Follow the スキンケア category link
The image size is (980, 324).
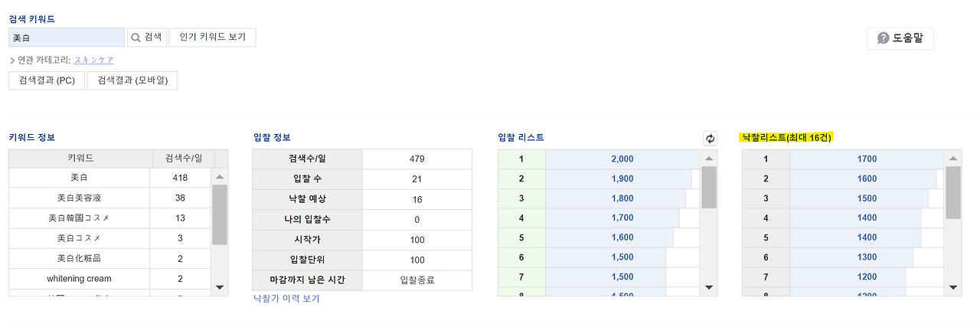(x=94, y=60)
